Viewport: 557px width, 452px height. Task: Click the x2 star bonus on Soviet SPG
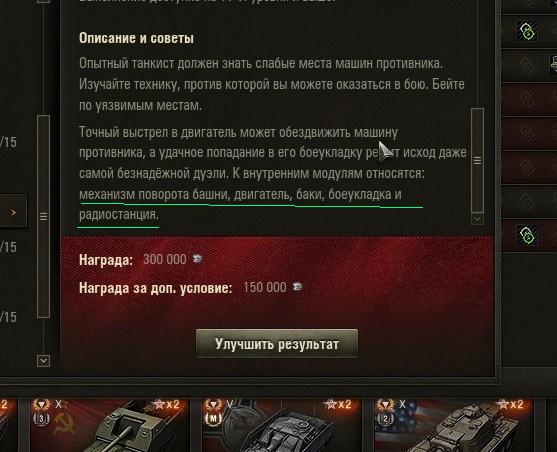tap(167, 404)
